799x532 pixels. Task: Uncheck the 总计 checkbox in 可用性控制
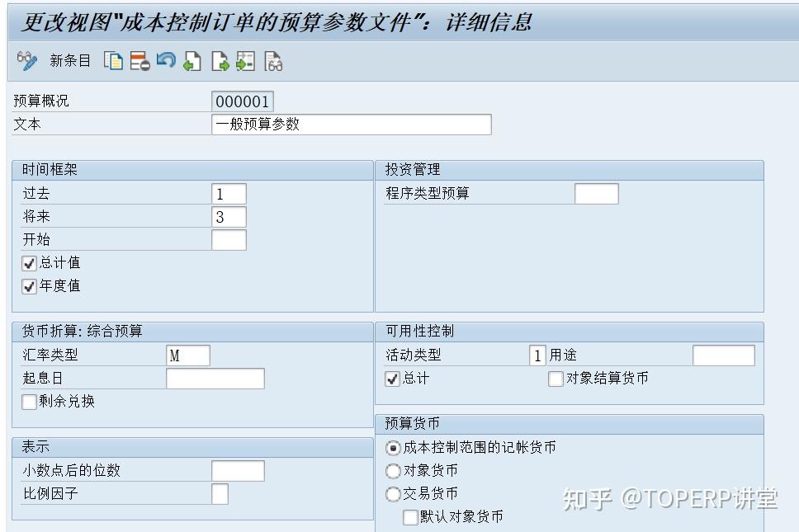(x=392, y=379)
